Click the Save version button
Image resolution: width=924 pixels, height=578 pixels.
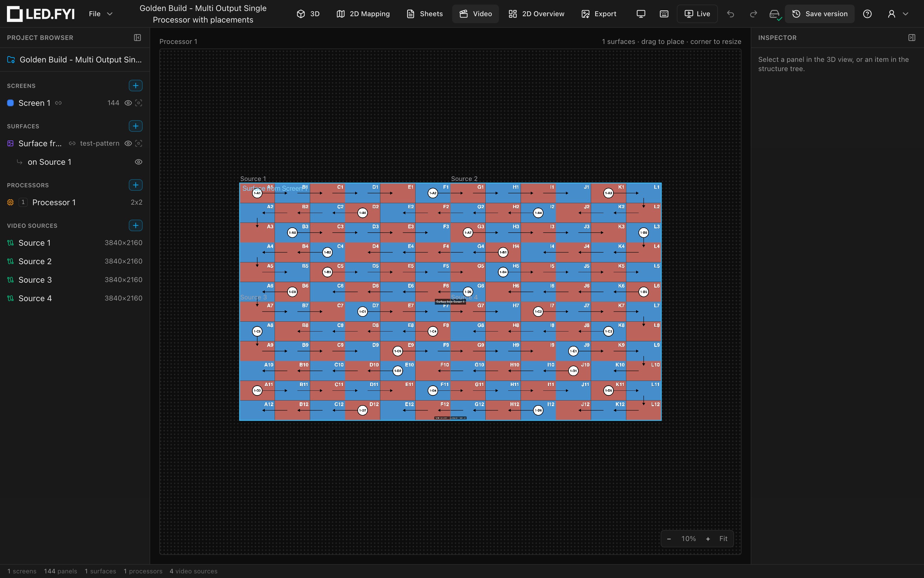[x=819, y=14]
